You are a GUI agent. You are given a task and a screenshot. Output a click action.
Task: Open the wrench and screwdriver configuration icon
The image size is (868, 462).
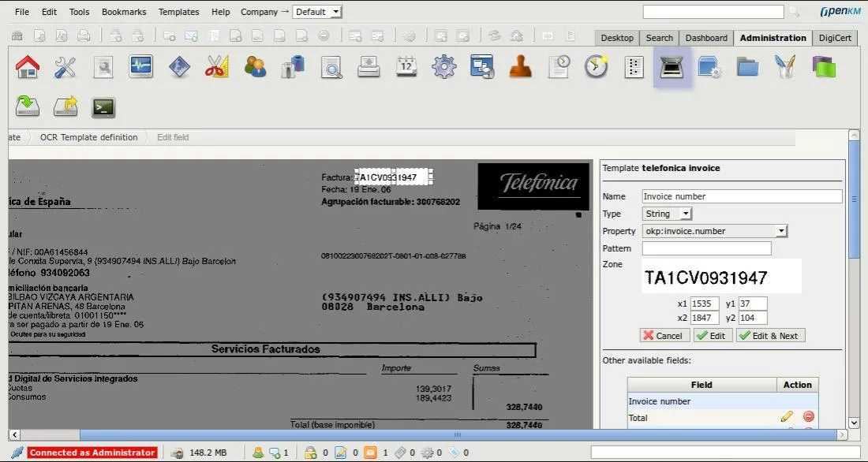[x=65, y=67]
